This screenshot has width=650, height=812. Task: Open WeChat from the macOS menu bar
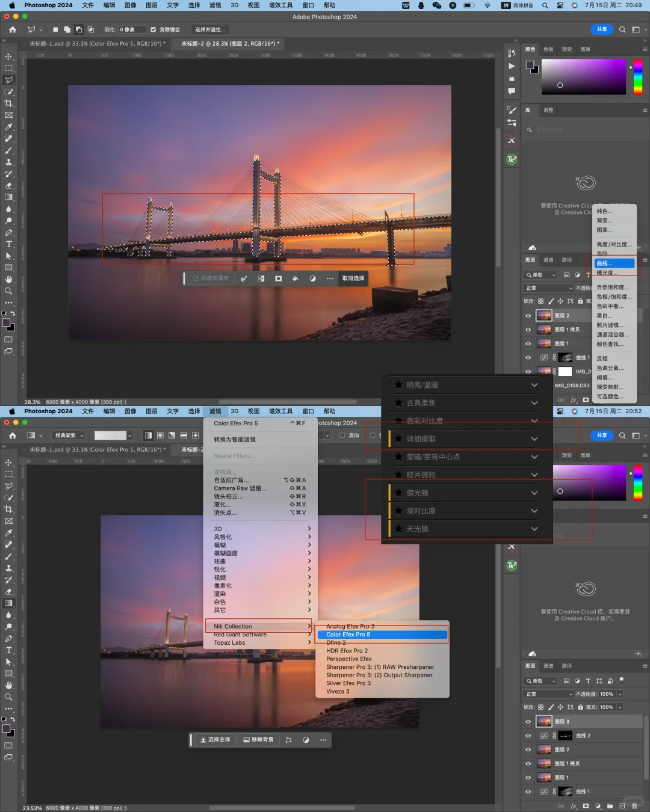pos(437,5)
